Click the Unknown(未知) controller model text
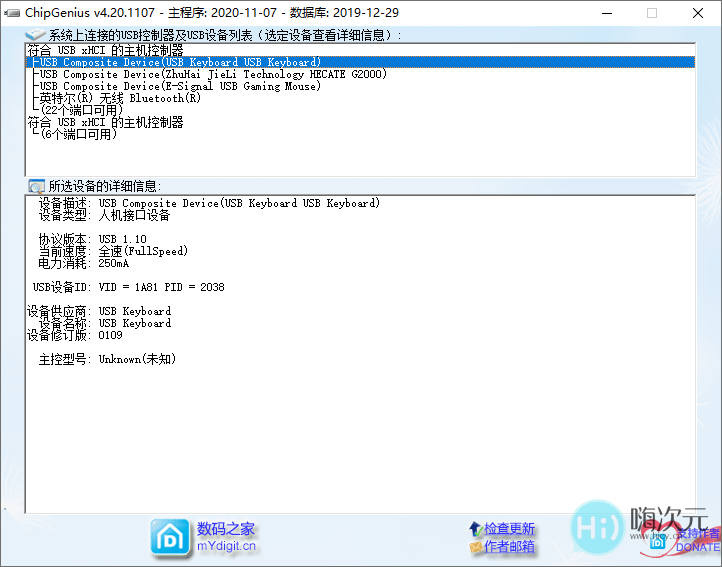 (137, 359)
